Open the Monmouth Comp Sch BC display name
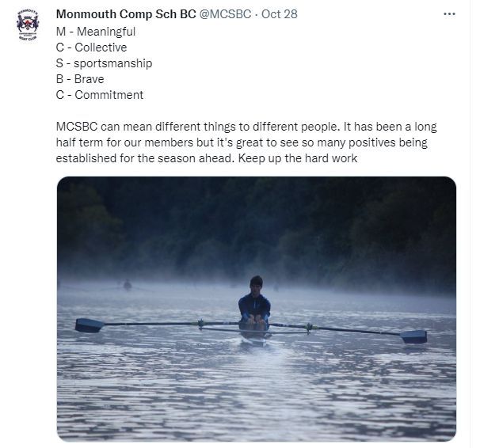 pos(126,14)
